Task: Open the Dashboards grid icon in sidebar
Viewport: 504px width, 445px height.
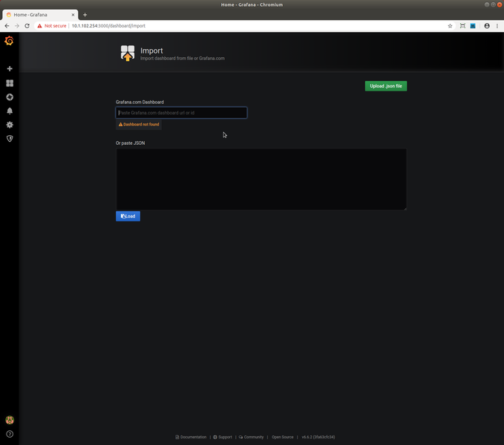Action: coord(10,83)
